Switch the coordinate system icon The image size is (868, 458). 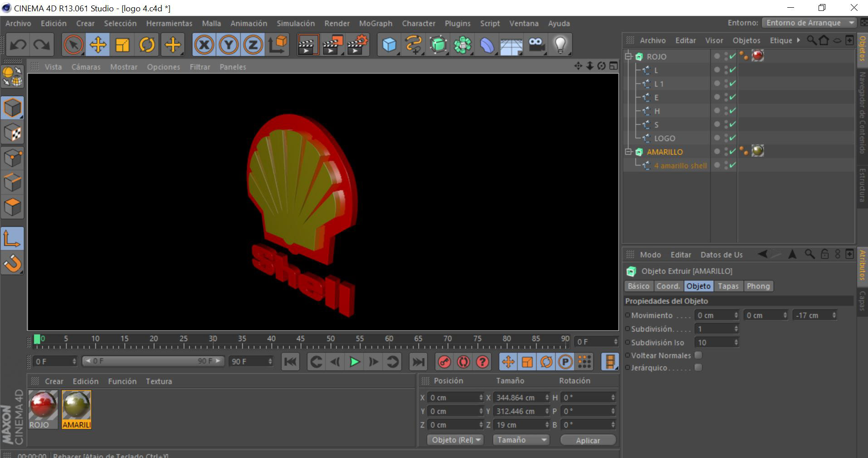tap(278, 45)
